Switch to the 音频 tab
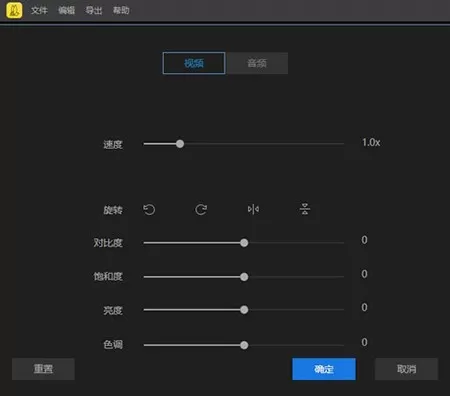This screenshot has height=396, width=450. pyautogui.click(x=257, y=63)
